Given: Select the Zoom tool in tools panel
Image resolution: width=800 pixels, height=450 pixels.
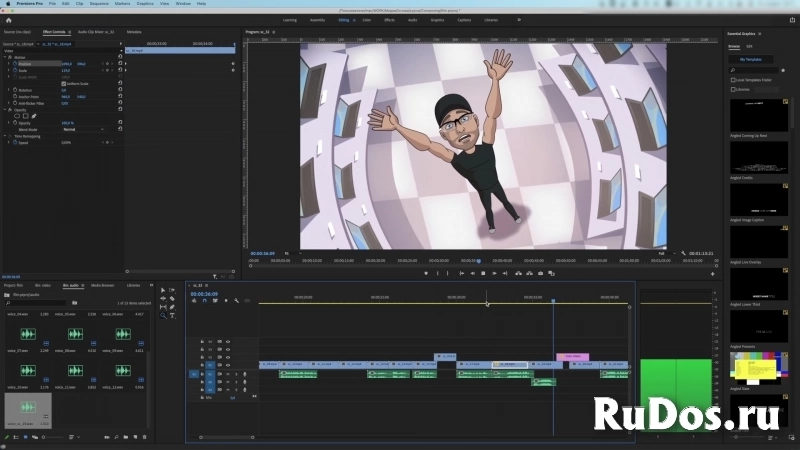Looking at the screenshot, I should [x=163, y=316].
